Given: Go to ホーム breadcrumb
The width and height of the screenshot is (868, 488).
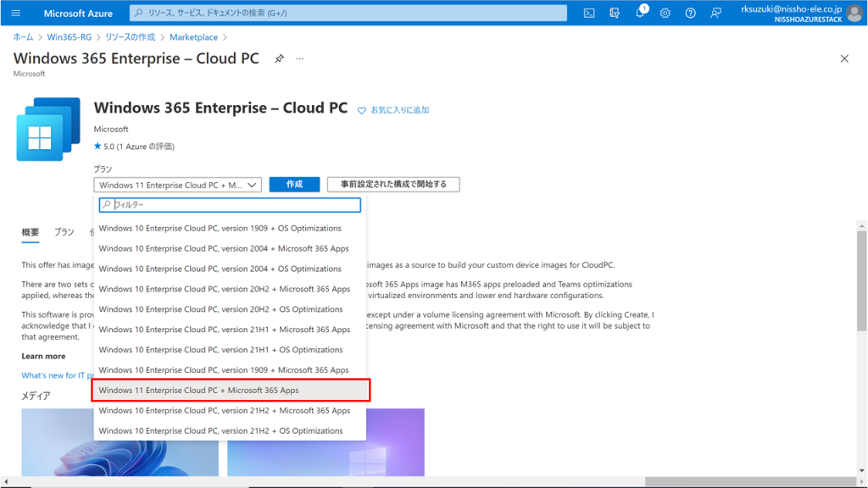Looking at the screenshot, I should (x=23, y=37).
